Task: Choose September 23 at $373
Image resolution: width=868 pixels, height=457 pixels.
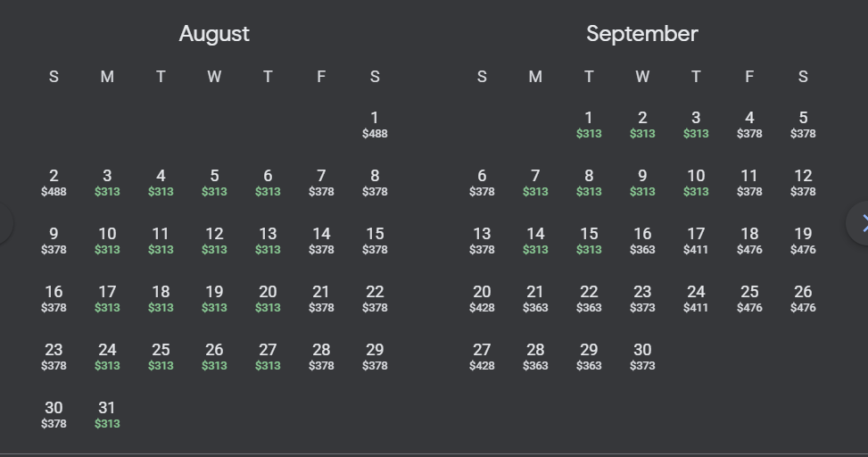Action: [642, 298]
